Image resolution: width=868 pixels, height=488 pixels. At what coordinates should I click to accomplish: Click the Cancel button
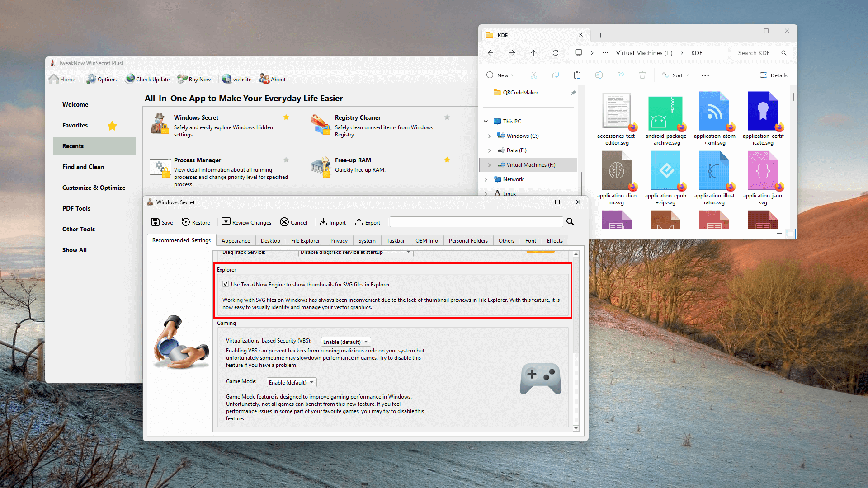[293, 222]
